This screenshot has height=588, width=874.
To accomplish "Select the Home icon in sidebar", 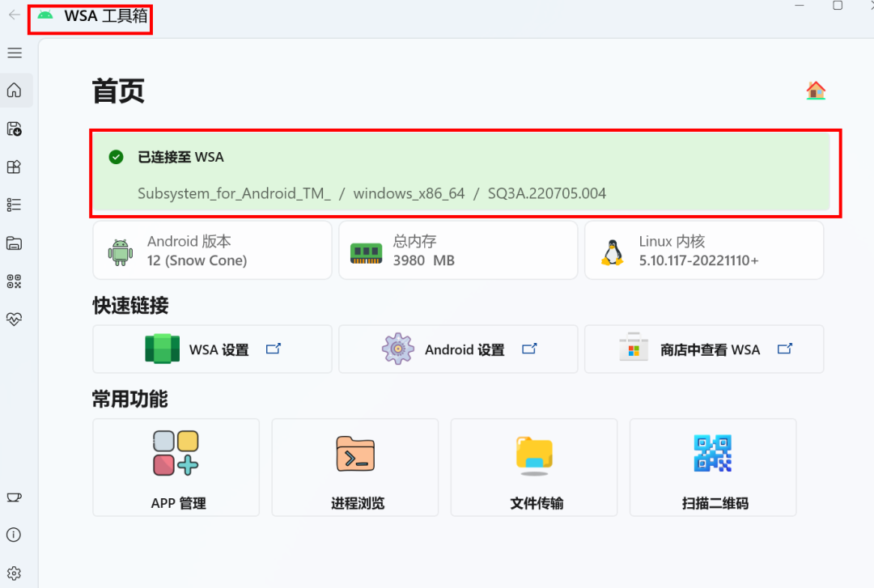I will click(x=15, y=90).
